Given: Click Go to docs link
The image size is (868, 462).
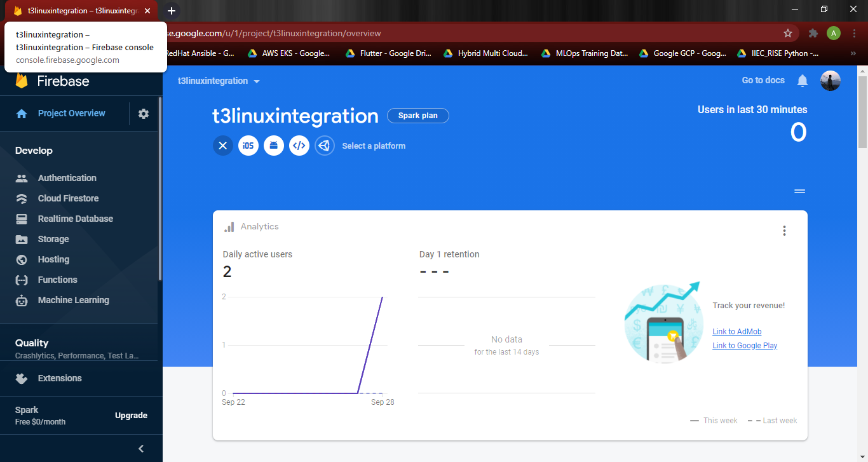Looking at the screenshot, I should [x=763, y=80].
